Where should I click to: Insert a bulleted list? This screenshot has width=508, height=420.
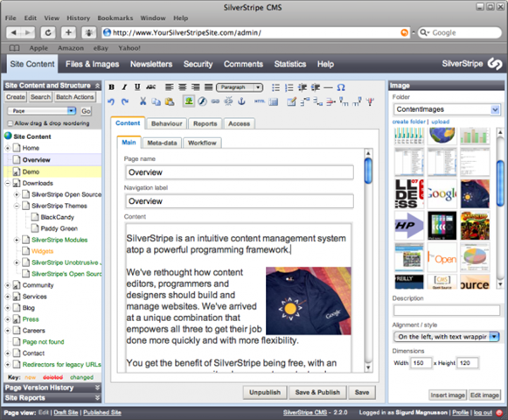click(275, 87)
